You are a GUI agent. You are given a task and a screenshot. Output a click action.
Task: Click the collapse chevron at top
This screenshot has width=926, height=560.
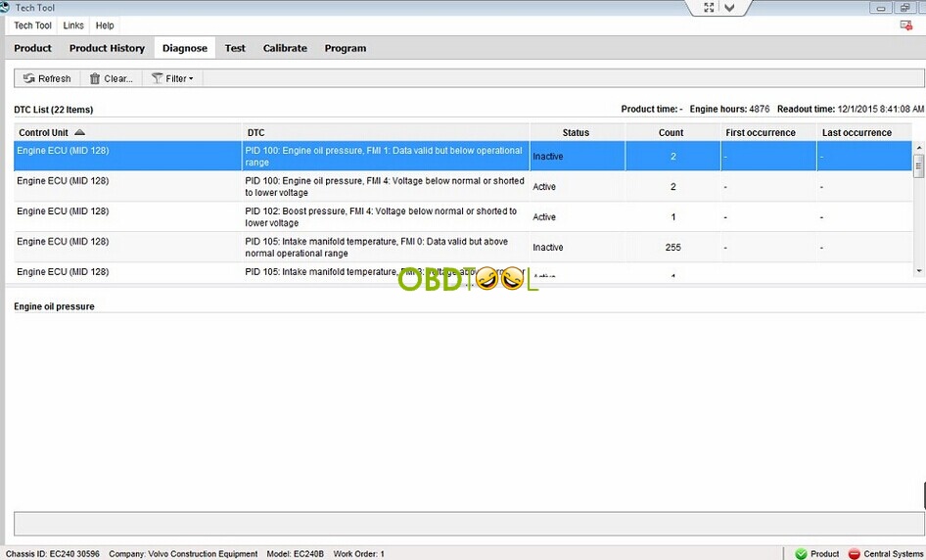(729, 8)
